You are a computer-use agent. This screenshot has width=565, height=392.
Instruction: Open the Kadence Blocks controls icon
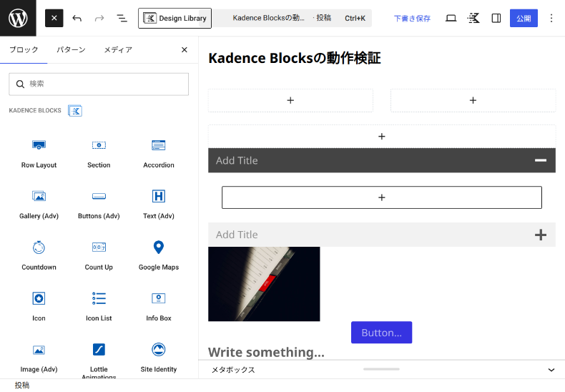473,18
